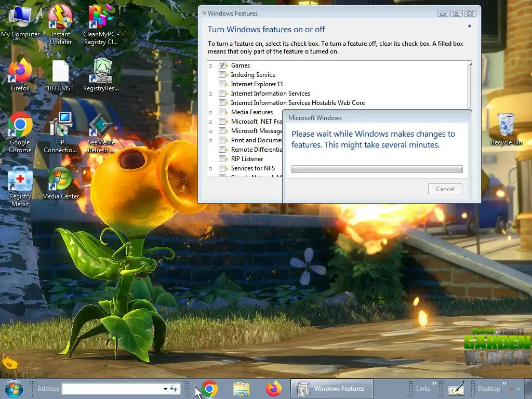Viewport: 532px width, 399px height.
Task: Open the Windows Start orb
Action: (14, 389)
